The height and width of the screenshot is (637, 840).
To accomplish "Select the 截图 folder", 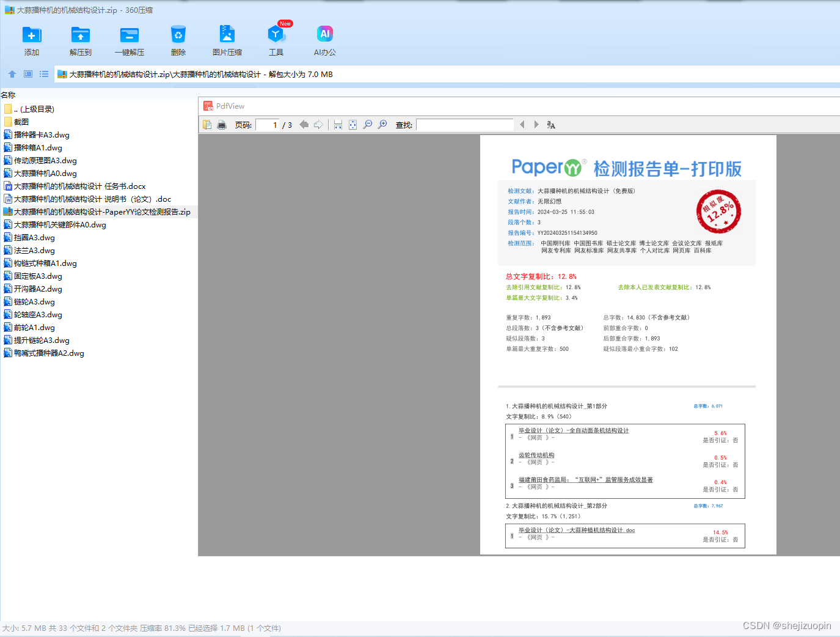I will tap(16, 122).
